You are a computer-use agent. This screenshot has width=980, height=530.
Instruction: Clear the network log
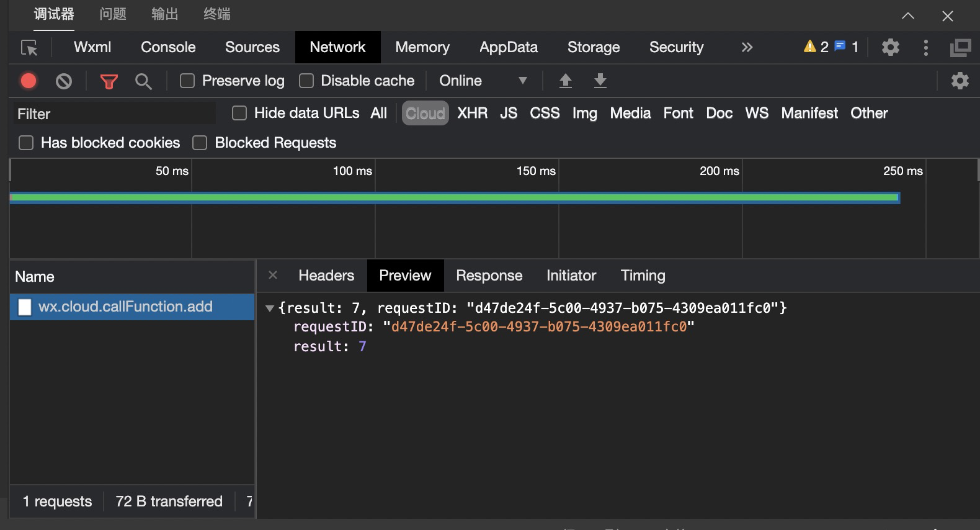pos(64,81)
